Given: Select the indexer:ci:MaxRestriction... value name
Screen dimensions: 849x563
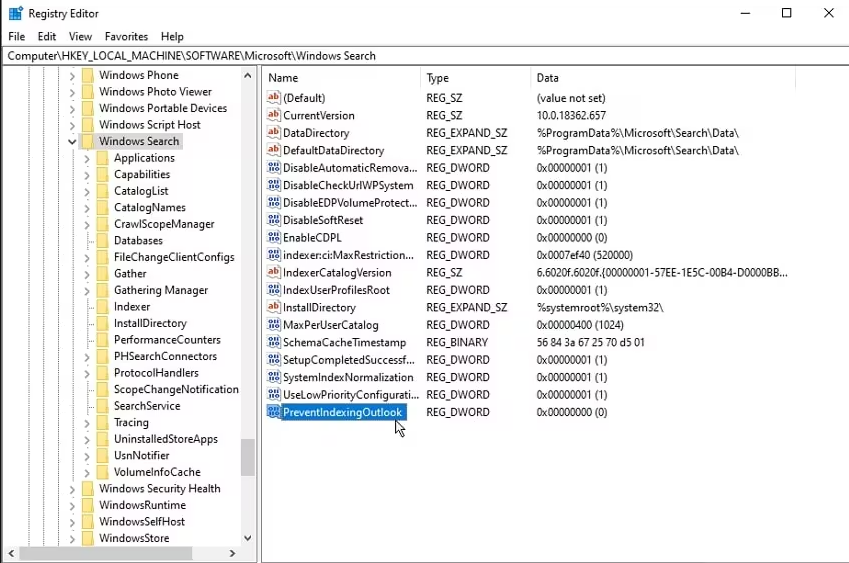Looking at the screenshot, I should pos(348,255).
